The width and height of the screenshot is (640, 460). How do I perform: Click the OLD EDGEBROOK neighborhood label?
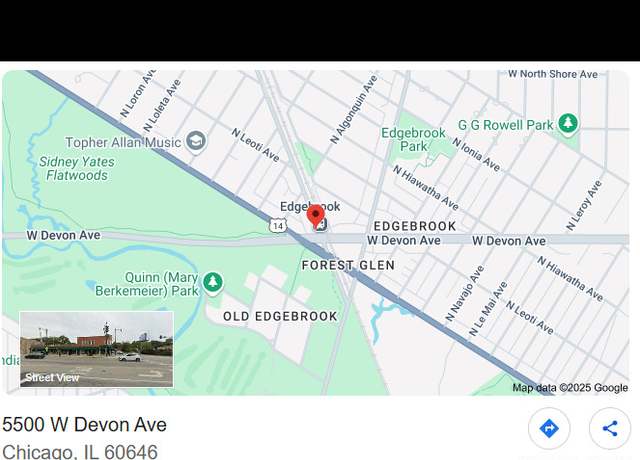point(280,316)
